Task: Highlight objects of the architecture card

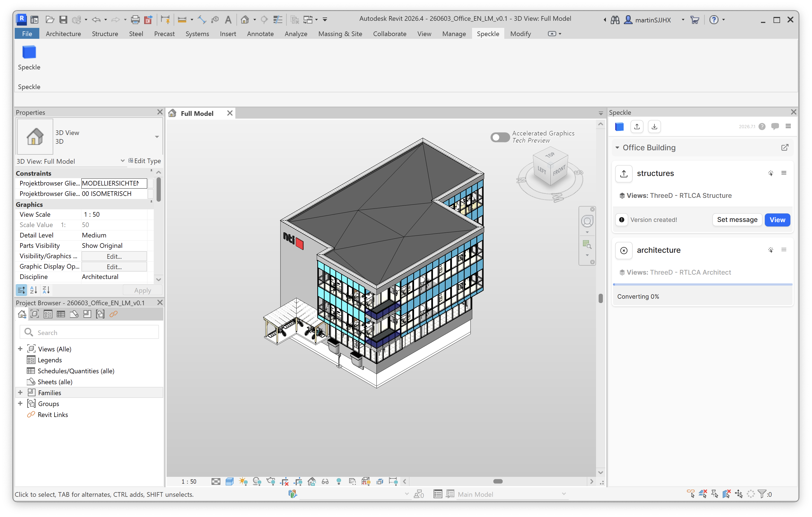Action: pyautogui.click(x=770, y=250)
